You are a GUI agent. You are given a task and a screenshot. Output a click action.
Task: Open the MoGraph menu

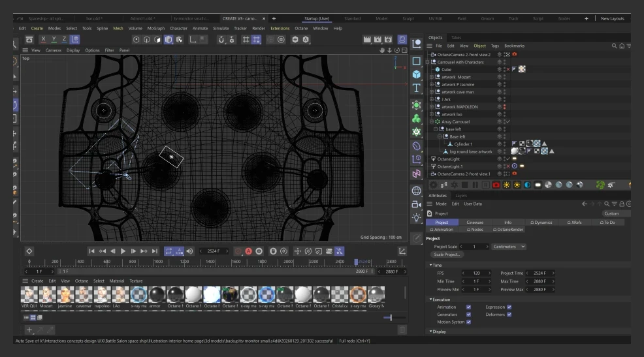pos(155,29)
